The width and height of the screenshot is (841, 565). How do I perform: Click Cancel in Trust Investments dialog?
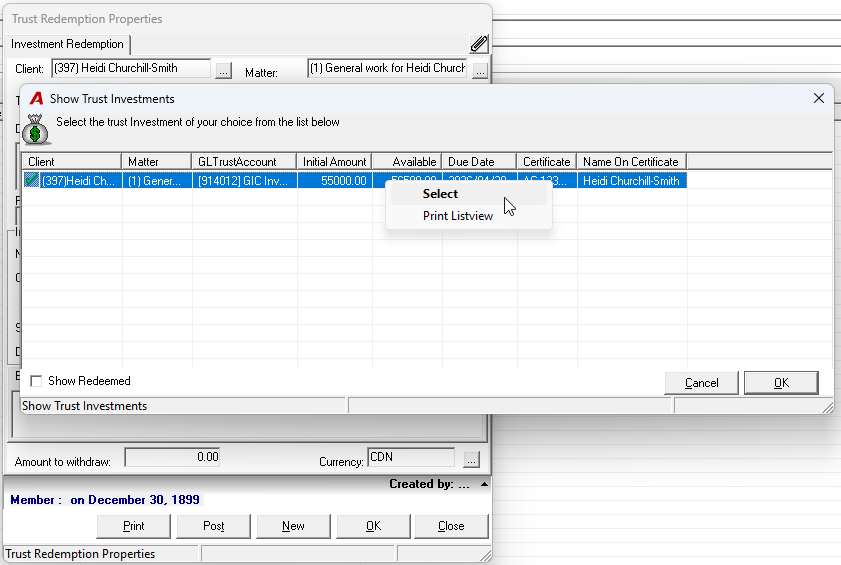coord(702,383)
